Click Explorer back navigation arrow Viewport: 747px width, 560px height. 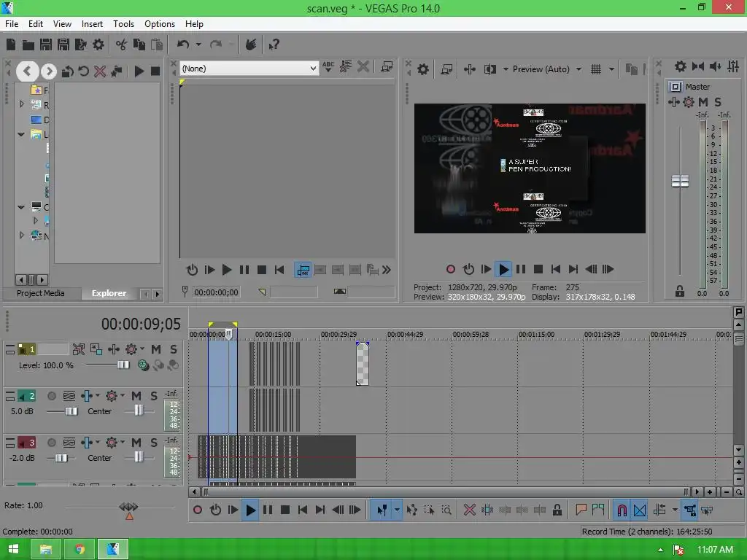pos(27,71)
